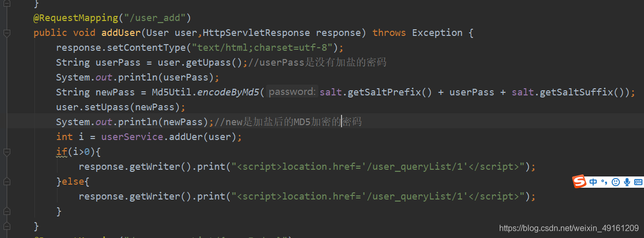Click the User user parameter
Image resolution: width=644 pixels, height=238 pixels.
[172, 33]
